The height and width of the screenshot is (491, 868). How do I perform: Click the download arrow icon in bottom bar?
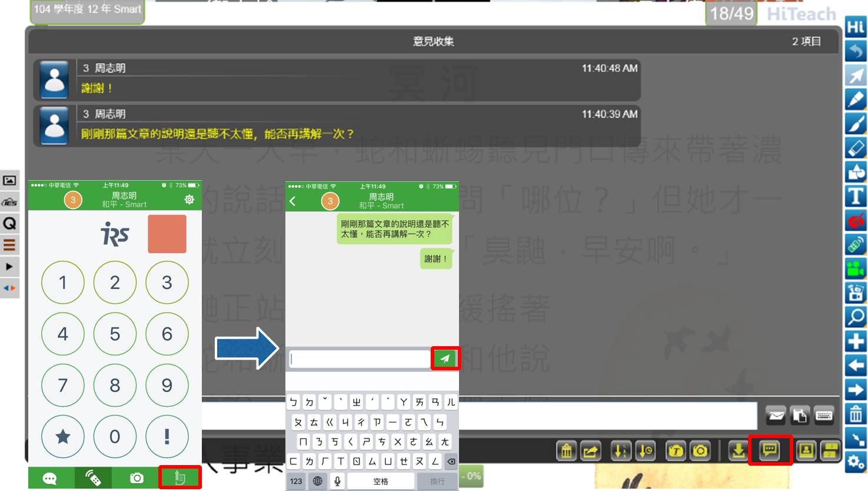(738, 451)
